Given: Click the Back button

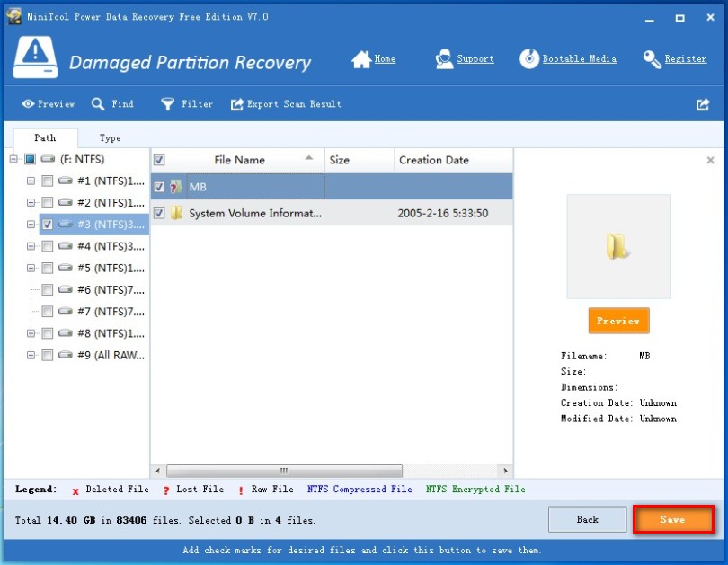Looking at the screenshot, I should point(587,519).
